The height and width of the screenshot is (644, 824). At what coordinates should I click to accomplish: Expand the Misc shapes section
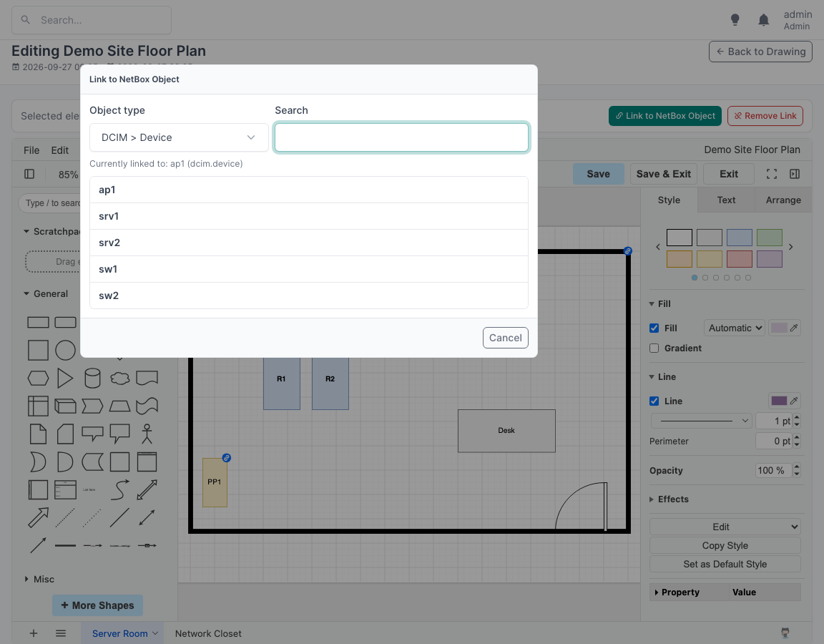[39, 580]
